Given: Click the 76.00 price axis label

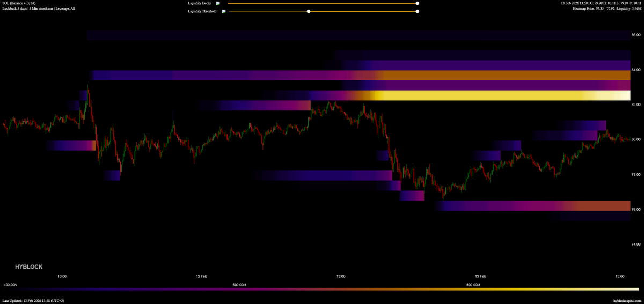Looking at the screenshot, I should 636,209.
